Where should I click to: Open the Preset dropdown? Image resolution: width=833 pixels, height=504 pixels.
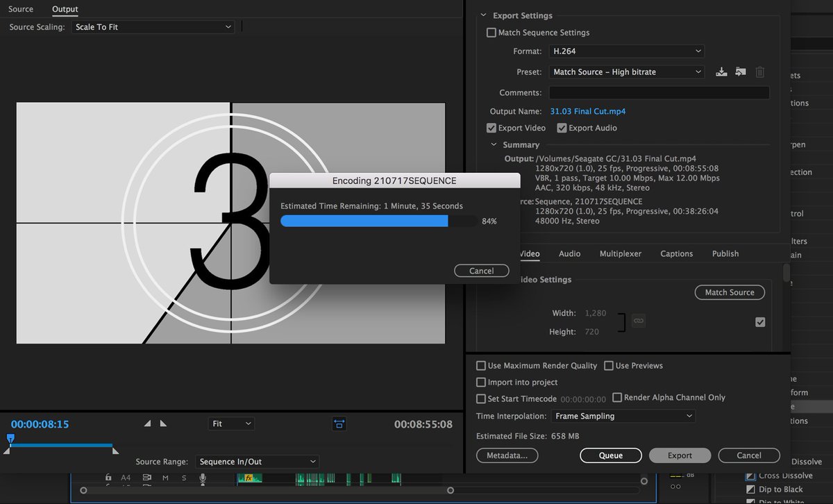pyautogui.click(x=627, y=72)
